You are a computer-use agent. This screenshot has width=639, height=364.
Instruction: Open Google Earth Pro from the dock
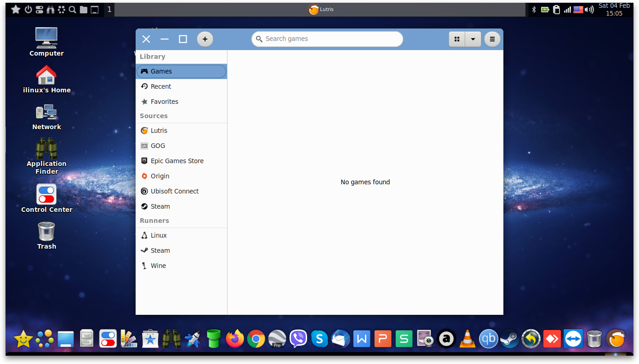(x=277, y=339)
